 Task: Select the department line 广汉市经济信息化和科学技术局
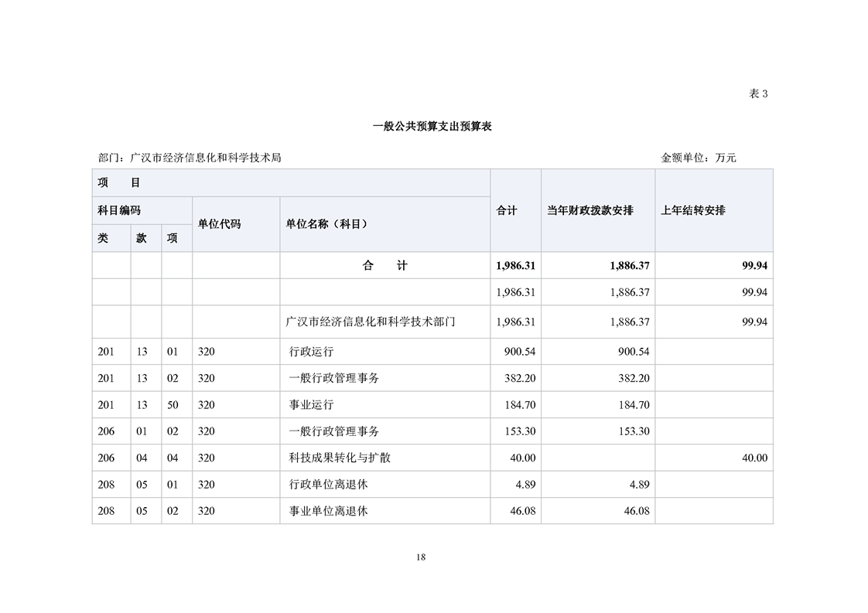[190, 158]
